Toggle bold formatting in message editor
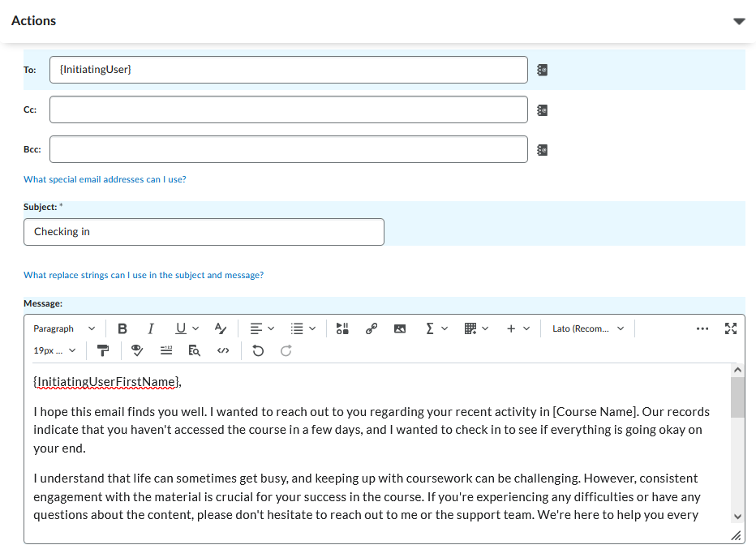This screenshot has height=545, width=756. 122,328
